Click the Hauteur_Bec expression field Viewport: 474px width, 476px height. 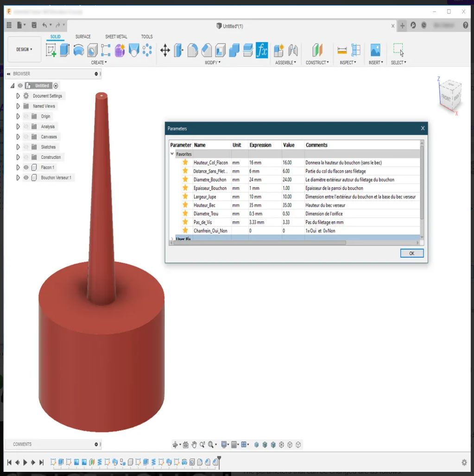(264, 205)
